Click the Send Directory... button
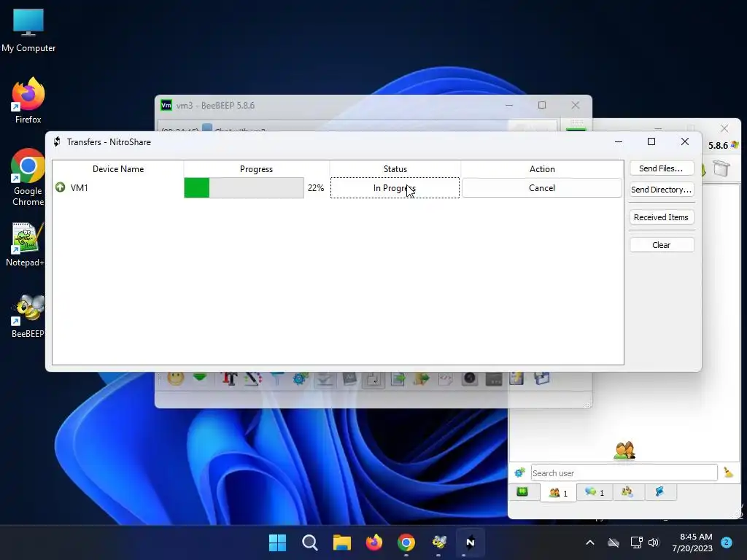 point(661,190)
